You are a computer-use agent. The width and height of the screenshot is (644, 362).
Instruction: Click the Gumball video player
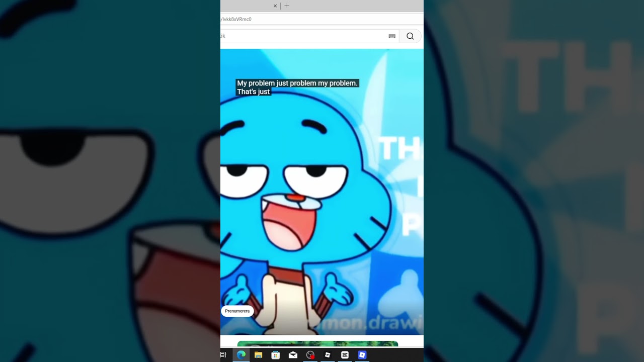322,192
